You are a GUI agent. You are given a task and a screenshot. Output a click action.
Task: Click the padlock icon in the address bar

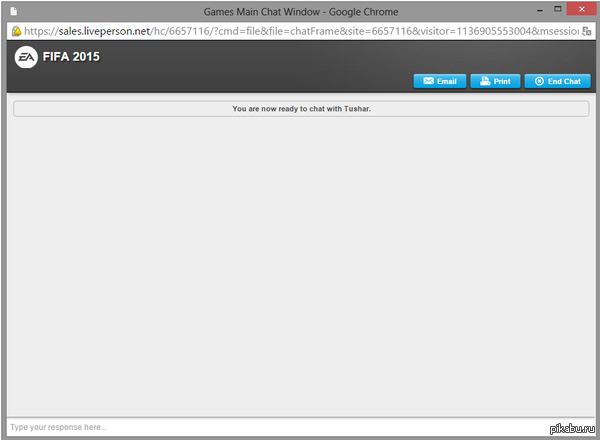point(16,31)
